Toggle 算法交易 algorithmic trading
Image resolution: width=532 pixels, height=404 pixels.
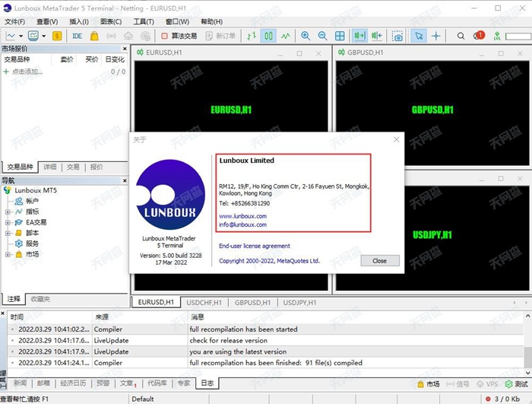[x=179, y=36]
